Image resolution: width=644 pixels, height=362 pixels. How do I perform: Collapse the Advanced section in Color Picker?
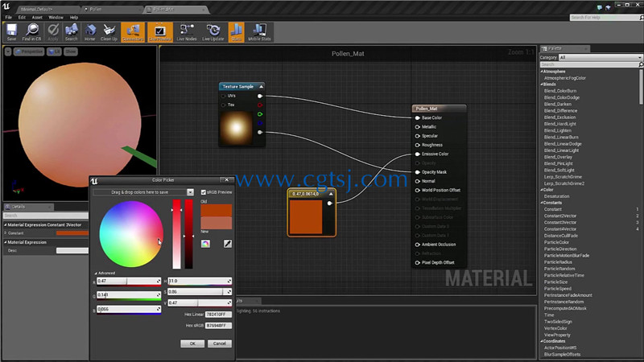96,273
